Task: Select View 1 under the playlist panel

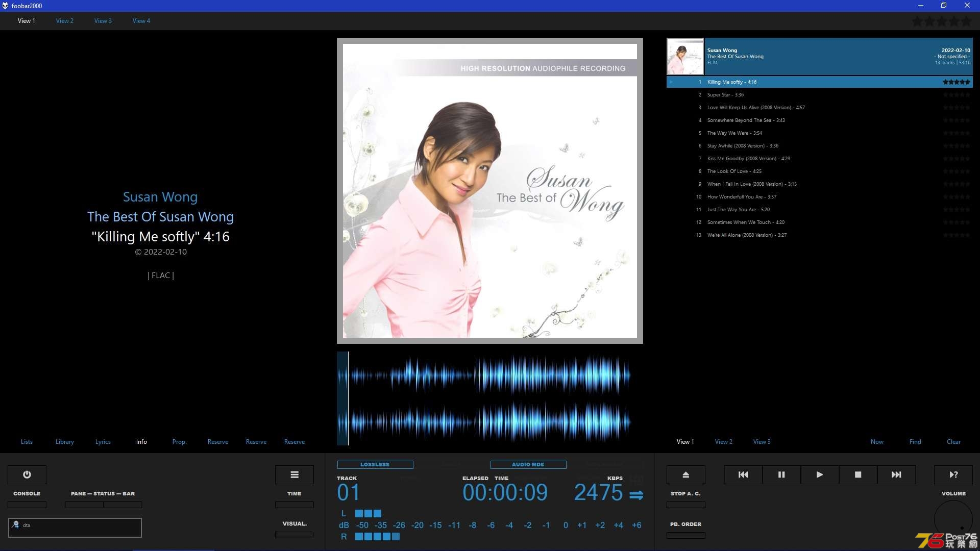Action: [x=685, y=442]
